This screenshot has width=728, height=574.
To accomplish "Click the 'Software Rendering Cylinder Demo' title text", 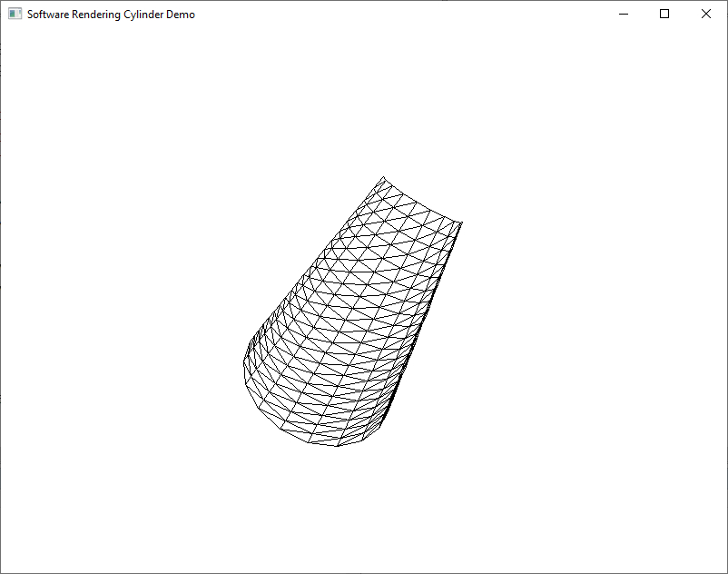I will 111,15.
